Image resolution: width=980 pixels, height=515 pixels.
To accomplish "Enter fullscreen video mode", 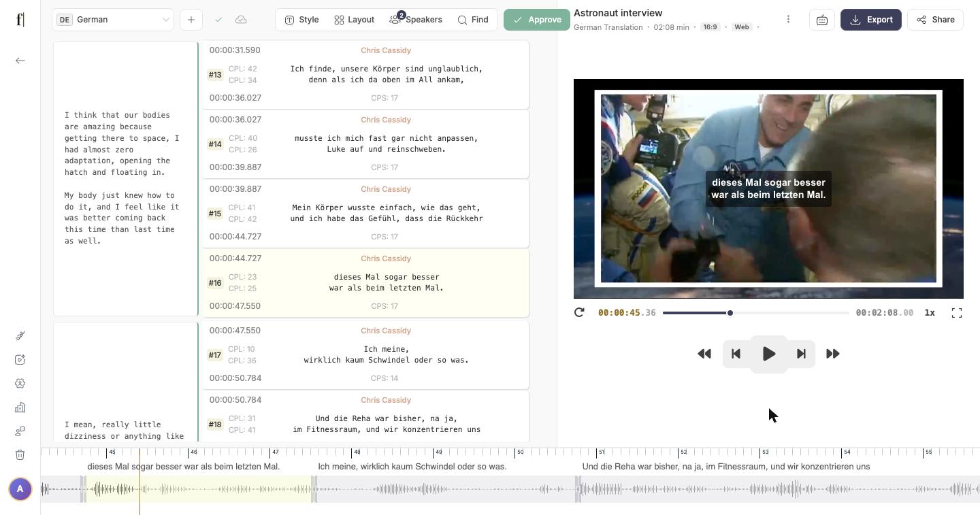I will pyautogui.click(x=957, y=312).
